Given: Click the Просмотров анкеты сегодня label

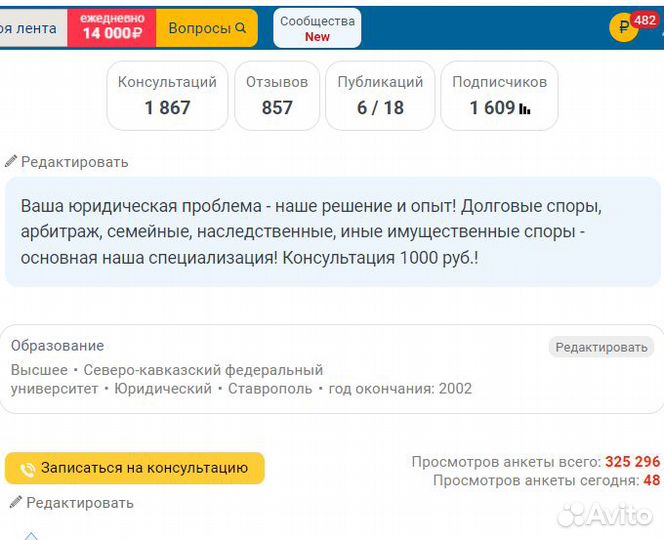Looking at the screenshot, I should 537,481.
